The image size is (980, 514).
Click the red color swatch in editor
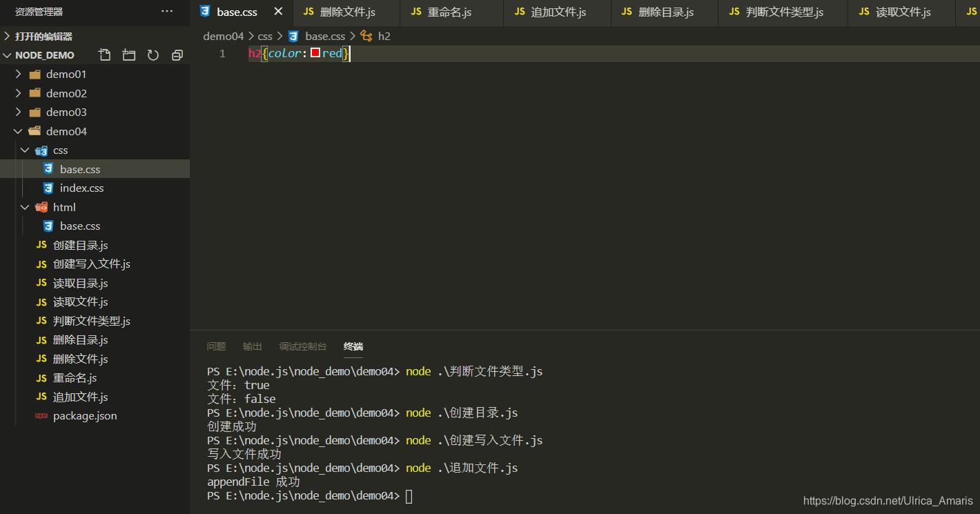(x=315, y=53)
